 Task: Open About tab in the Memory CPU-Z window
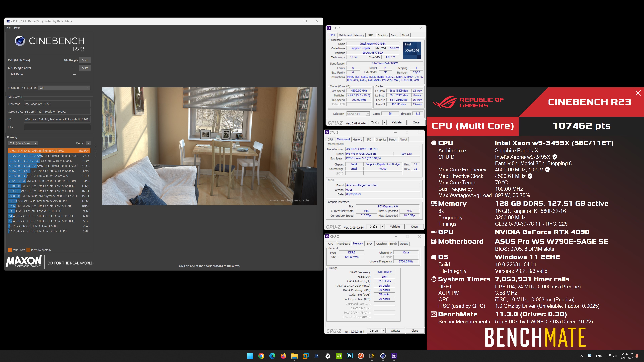click(x=404, y=244)
